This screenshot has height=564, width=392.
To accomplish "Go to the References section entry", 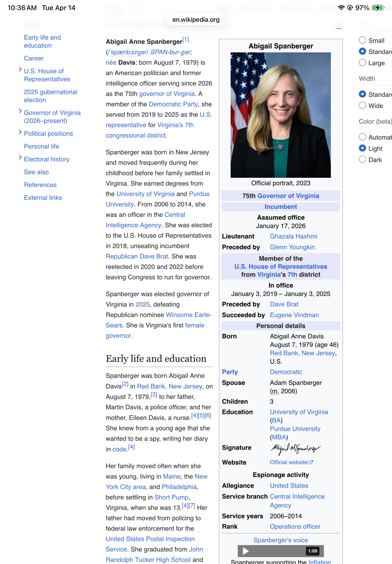I will coord(40,185).
